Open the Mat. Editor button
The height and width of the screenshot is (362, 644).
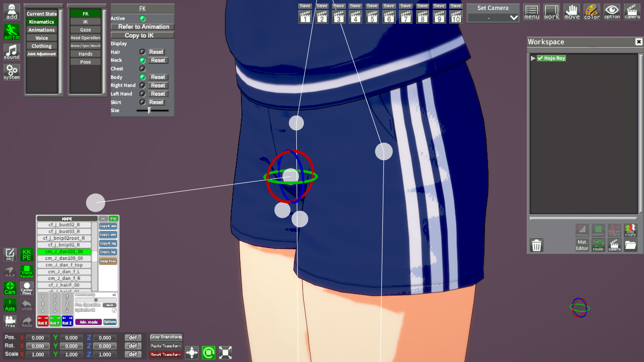tap(582, 245)
